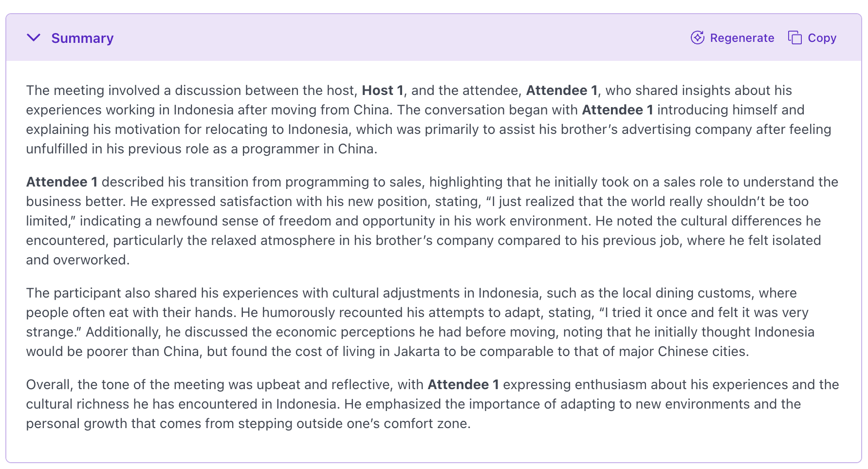Click bold Host 1 name

pos(383,90)
